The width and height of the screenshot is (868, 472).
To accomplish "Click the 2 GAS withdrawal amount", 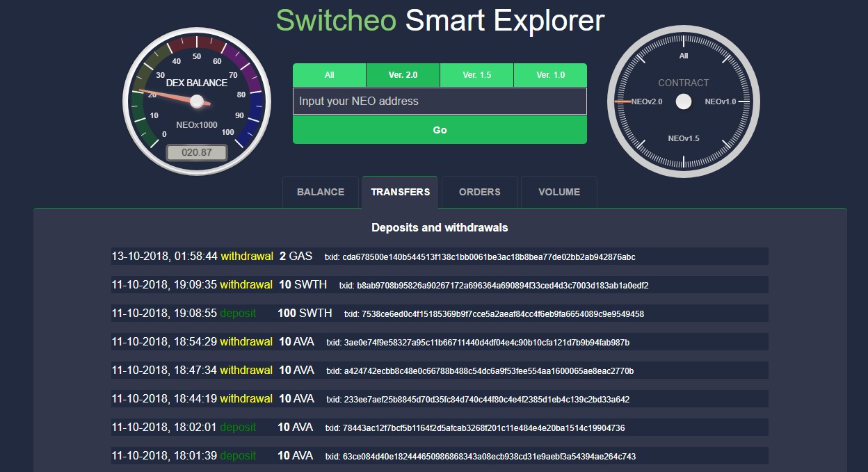I will tap(296, 257).
